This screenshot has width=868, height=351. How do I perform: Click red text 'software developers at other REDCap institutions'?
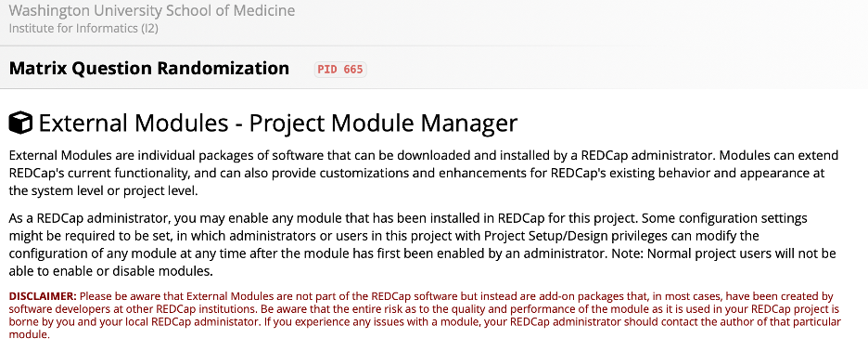(108, 308)
